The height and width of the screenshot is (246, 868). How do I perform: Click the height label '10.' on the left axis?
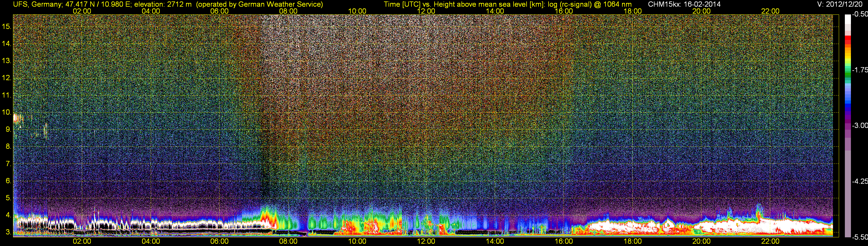click(7, 112)
